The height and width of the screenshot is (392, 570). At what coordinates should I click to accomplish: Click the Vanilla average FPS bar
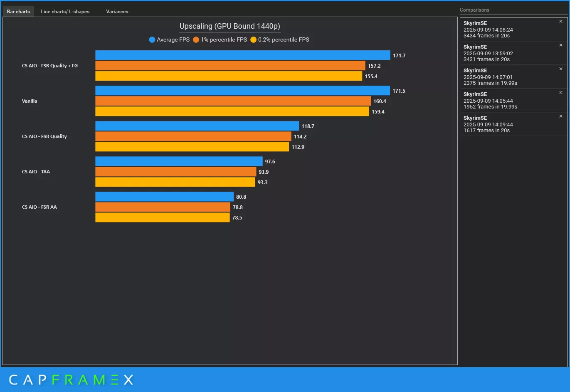click(x=242, y=91)
